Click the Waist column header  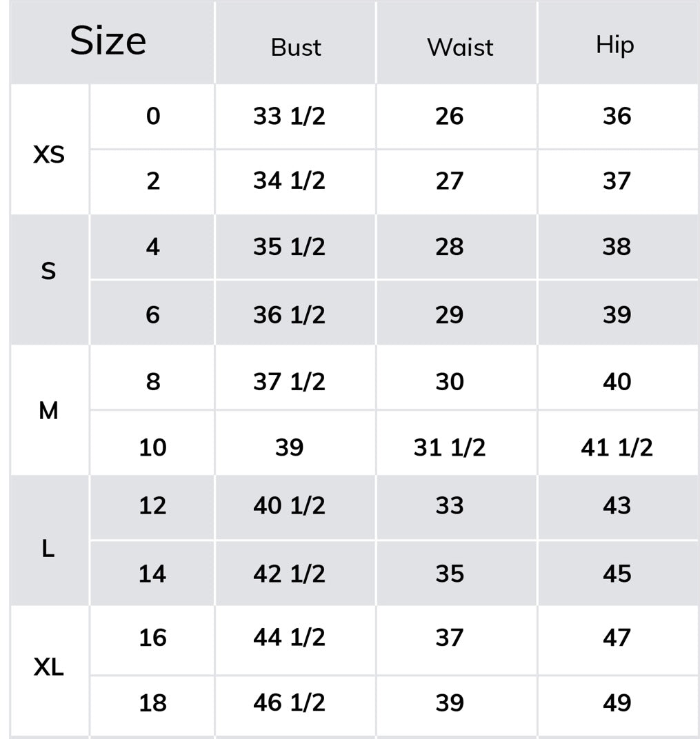(x=460, y=48)
